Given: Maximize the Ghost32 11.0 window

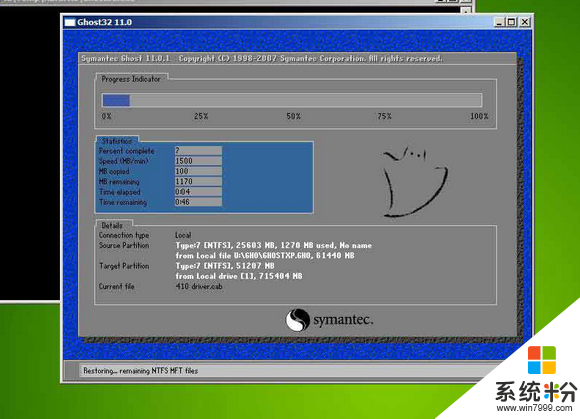Looking at the screenshot, I should pos(512,22).
